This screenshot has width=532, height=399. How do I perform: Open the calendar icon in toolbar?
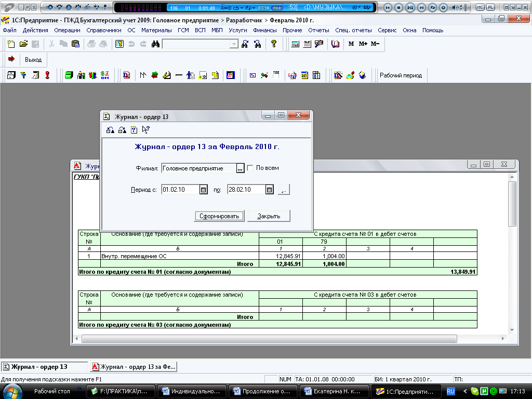coord(307,44)
